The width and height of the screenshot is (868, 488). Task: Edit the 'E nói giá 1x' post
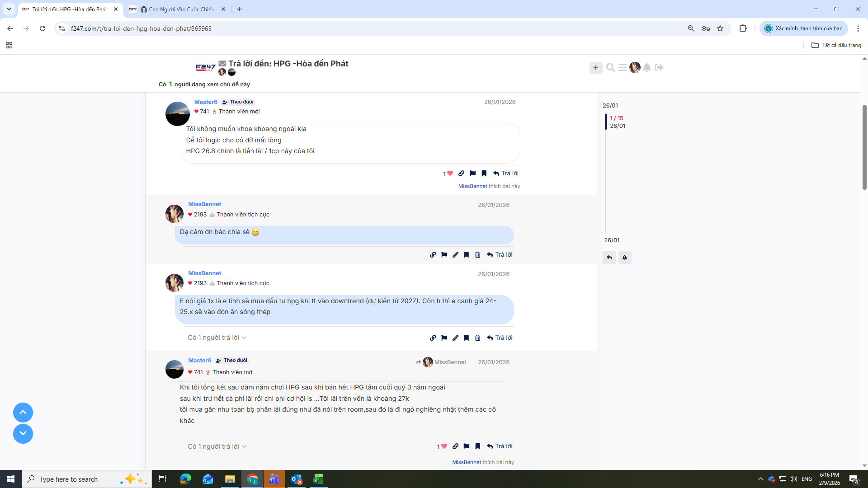455,338
